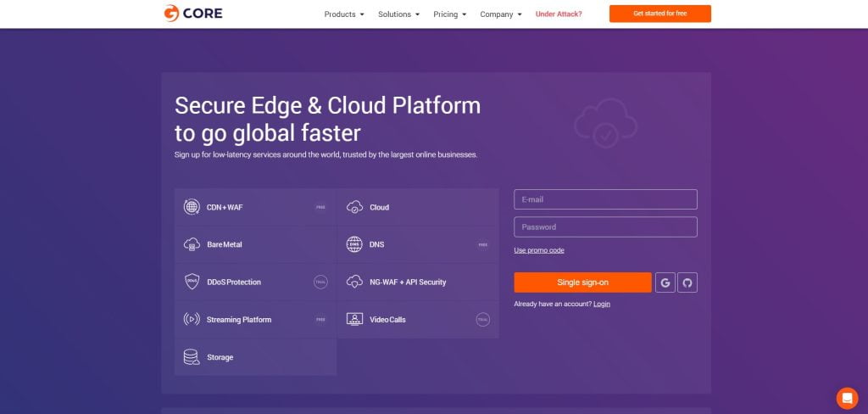Sign in with GitHub icon button
868x414 pixels.
(687, 283)
